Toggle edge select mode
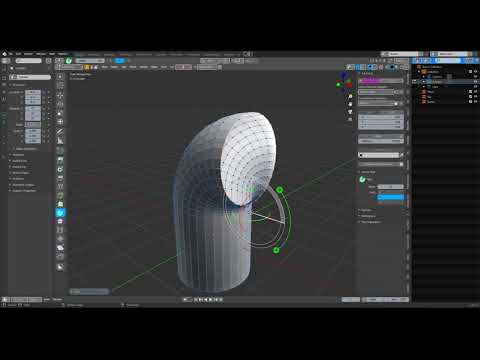 pyautogui.click(x=91, y=67)
